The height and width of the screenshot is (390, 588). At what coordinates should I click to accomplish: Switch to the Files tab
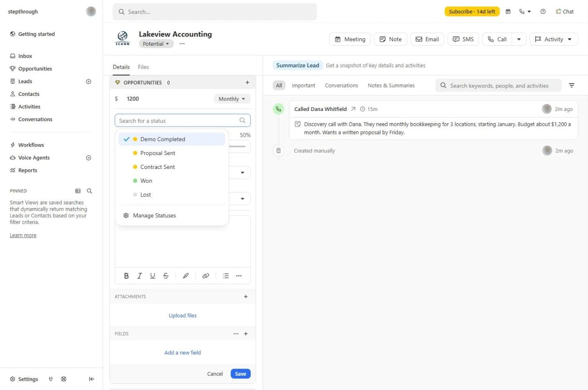143,67
